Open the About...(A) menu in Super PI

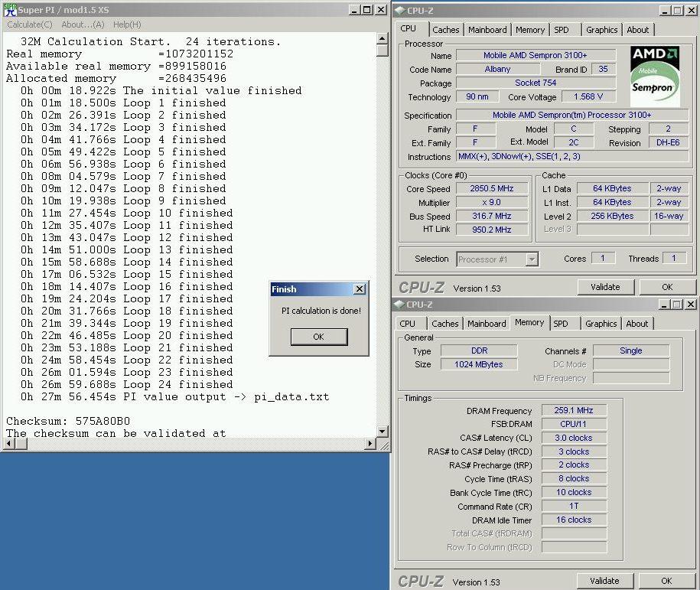[x=83, y=24]
